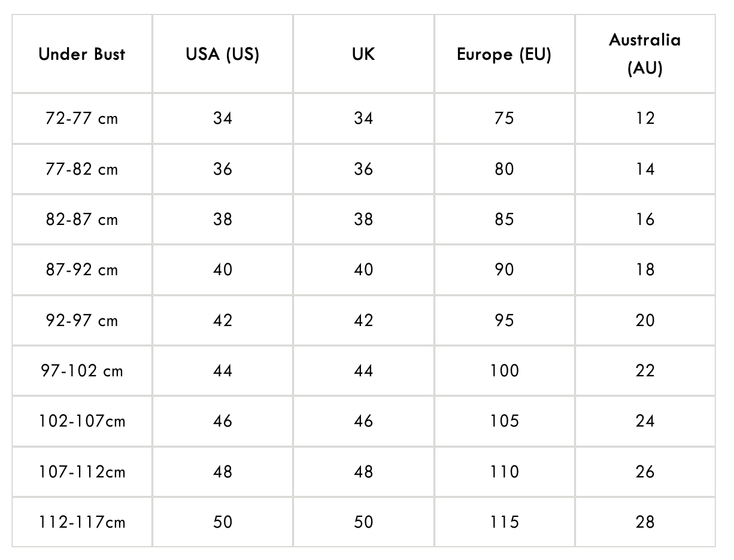Viewport: 734px width, 560px height.
Task: Select the 97-102 cm under bust cell
Action: coord(82,371)
